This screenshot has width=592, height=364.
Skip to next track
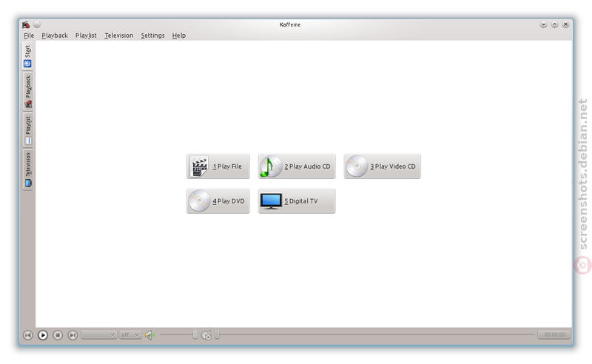(73, 335)
